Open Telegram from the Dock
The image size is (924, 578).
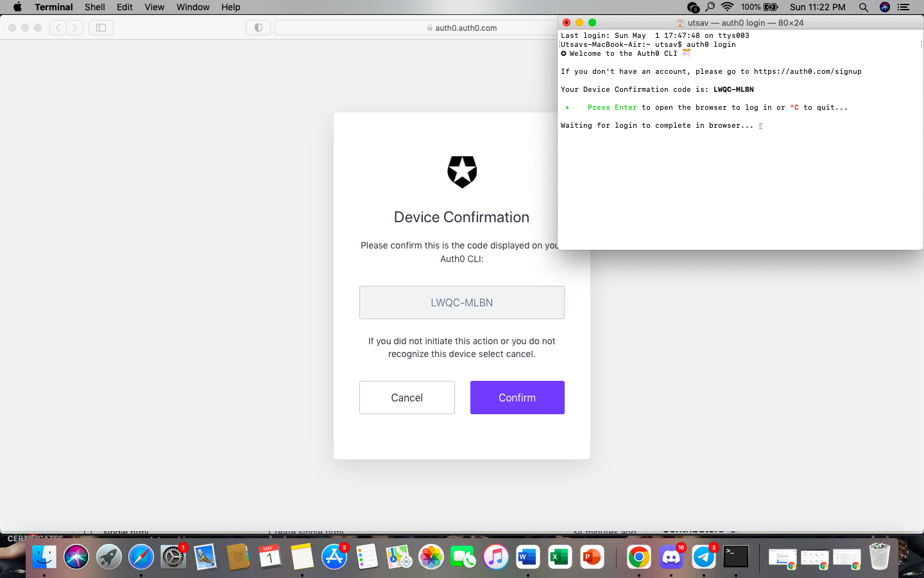point(703,557)
